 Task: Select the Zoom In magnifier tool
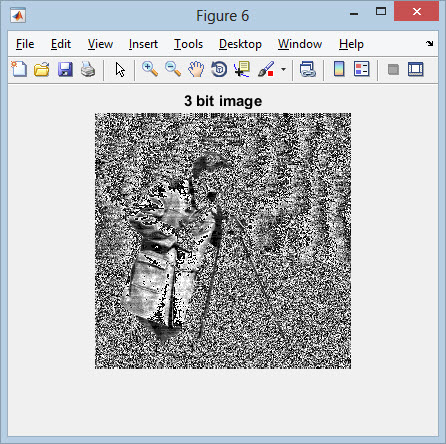[x=150, y=69]
